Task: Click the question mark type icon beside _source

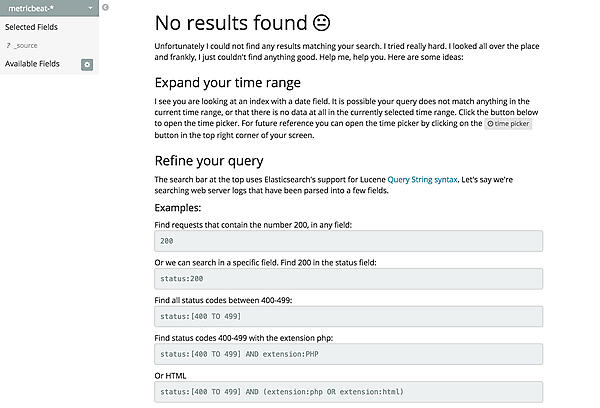Action: tap(8, 46)
